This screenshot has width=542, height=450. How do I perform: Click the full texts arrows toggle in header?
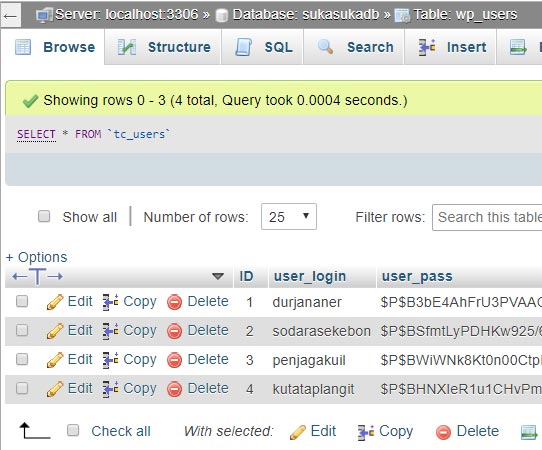[x=37, y=276]
